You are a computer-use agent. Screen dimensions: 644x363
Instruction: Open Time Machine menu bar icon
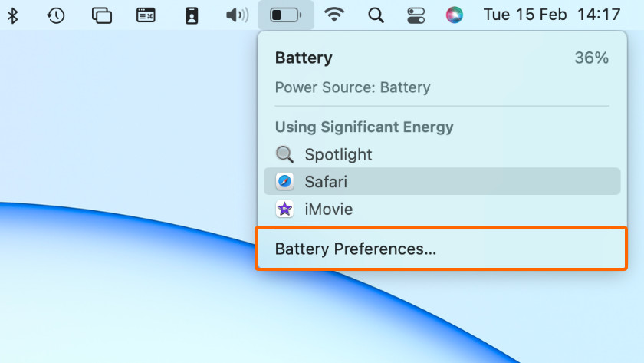pyautogui.click(x=56, y=15)
